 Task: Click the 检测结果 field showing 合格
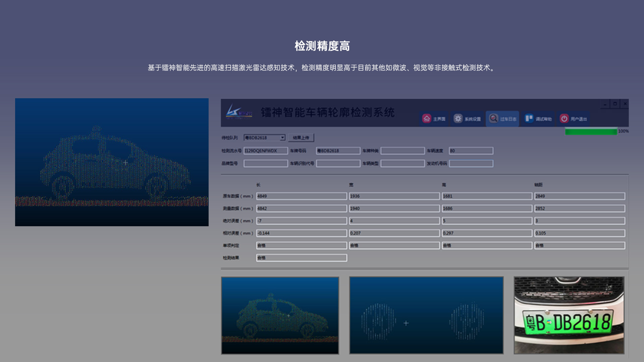click(x=301, y=258)
